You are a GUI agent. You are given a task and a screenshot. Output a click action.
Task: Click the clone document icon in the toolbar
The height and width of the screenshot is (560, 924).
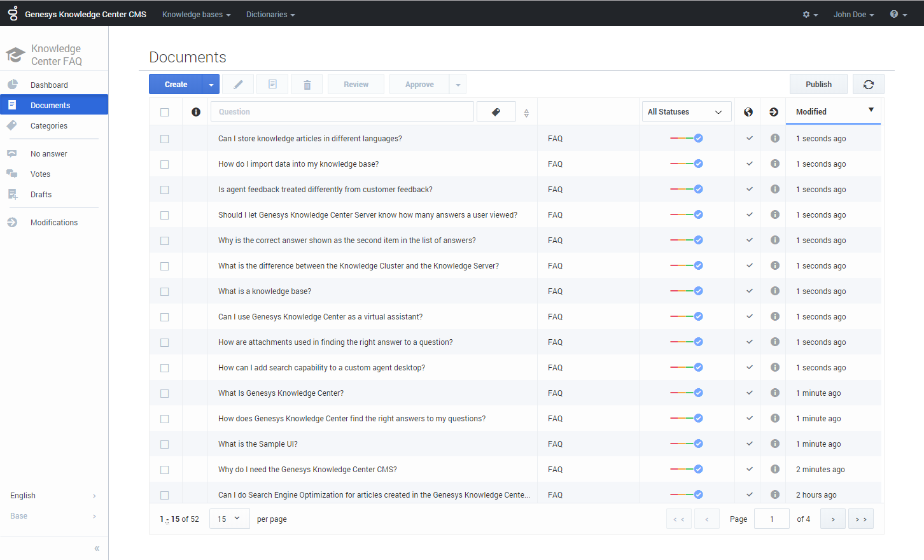tap(272, 84)
